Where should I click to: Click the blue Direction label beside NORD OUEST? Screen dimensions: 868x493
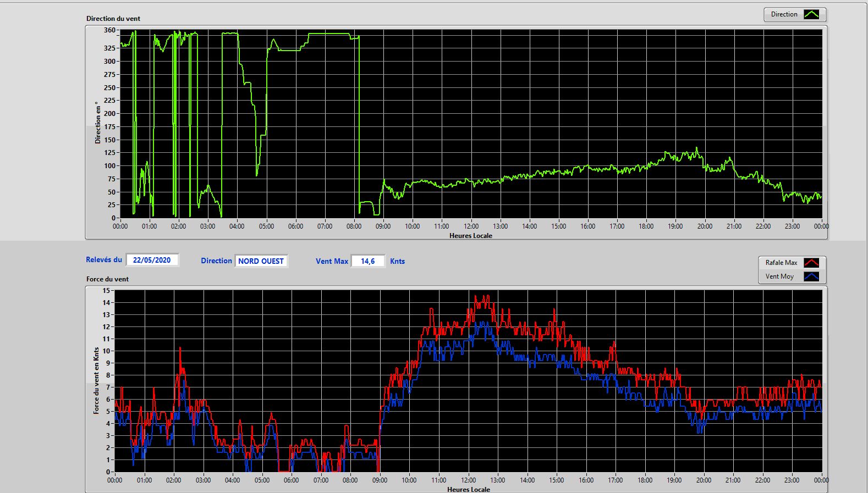click(216, 261)
